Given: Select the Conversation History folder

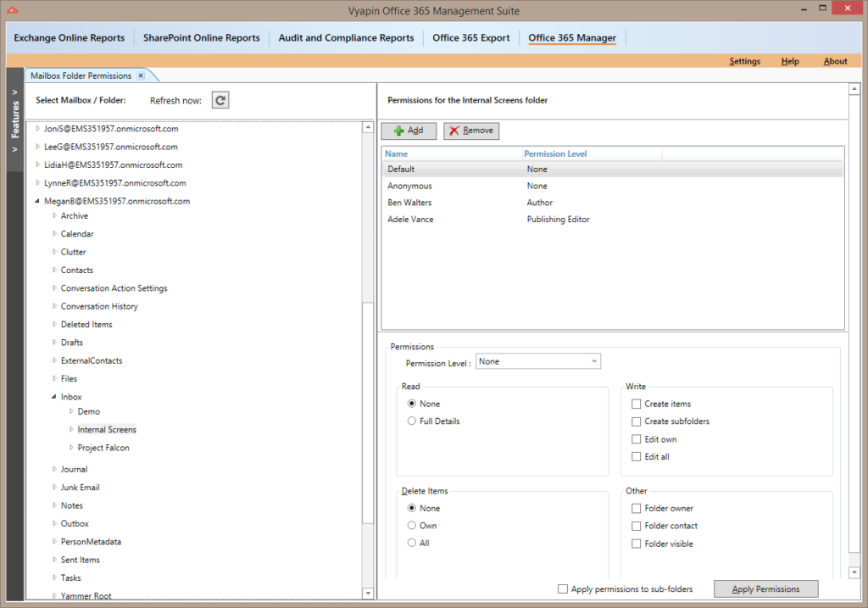Looking at the screenshot, I should [x=99, y=306].
